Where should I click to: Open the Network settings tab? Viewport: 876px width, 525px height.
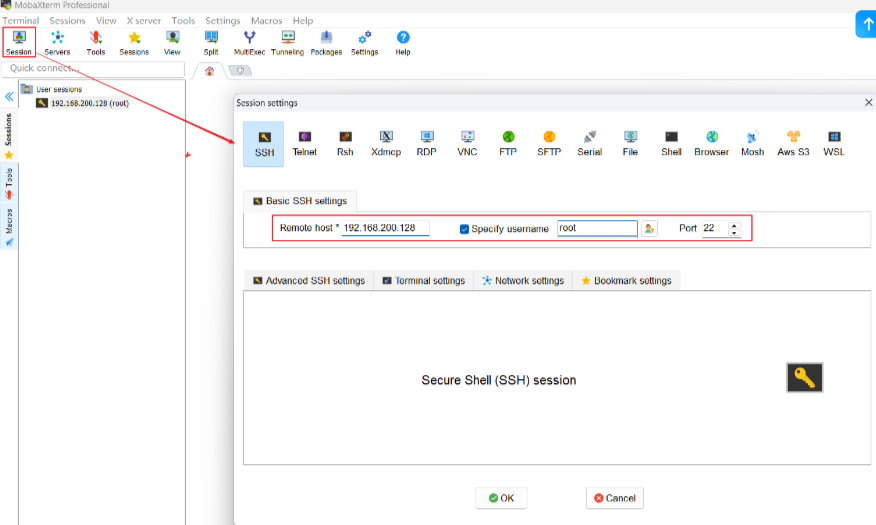click(x=522, y=281)
